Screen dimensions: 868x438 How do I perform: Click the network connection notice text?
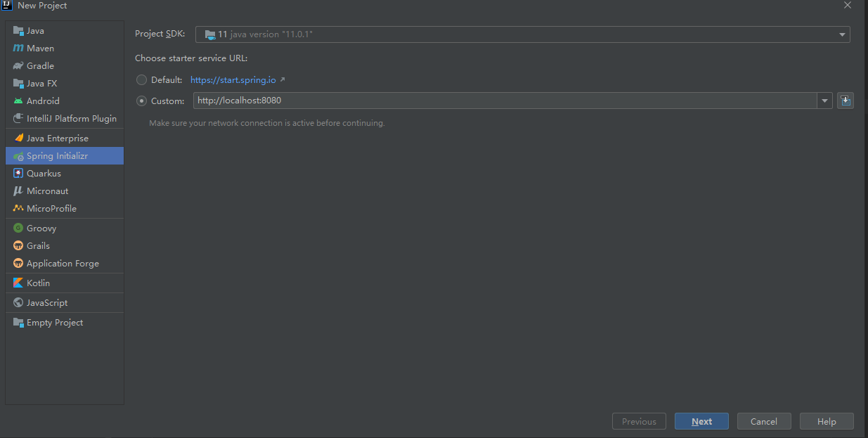pos(267,123)
